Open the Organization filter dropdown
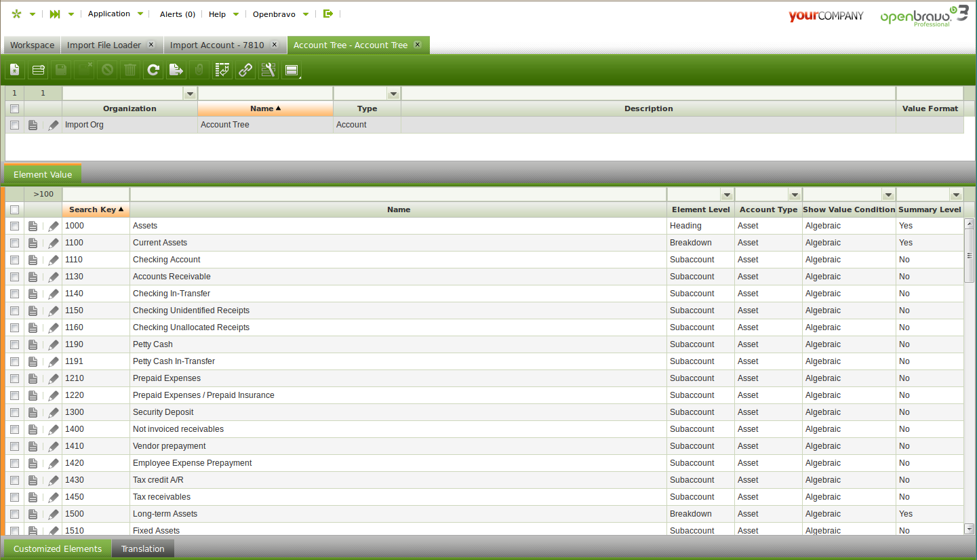 pyautogui.click(x=190, y=94)
